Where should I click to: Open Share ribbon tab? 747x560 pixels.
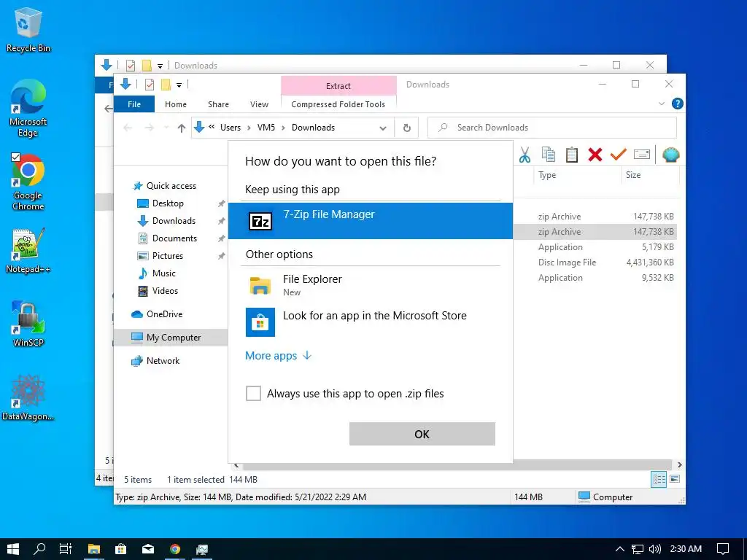(218, 104)
